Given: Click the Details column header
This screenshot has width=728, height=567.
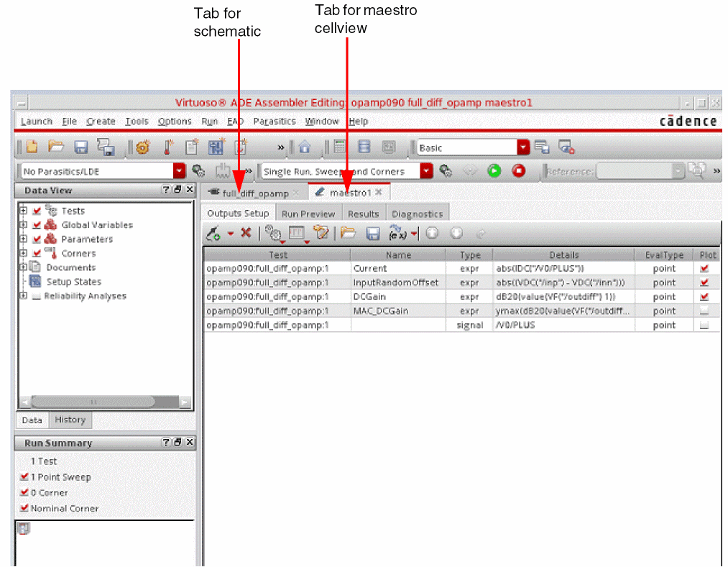Looking at the screenshot, I should (563, 255).
